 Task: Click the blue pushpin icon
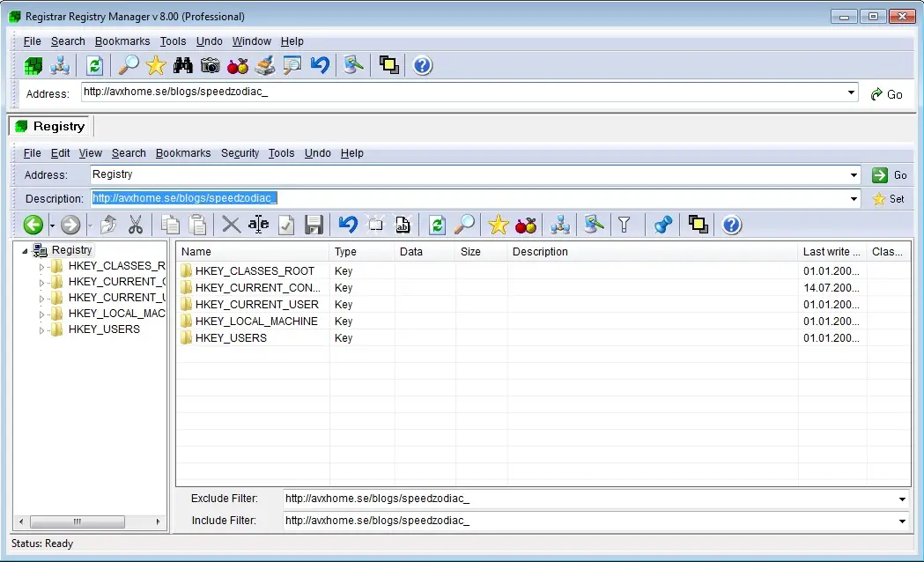(x=663, y=225)
